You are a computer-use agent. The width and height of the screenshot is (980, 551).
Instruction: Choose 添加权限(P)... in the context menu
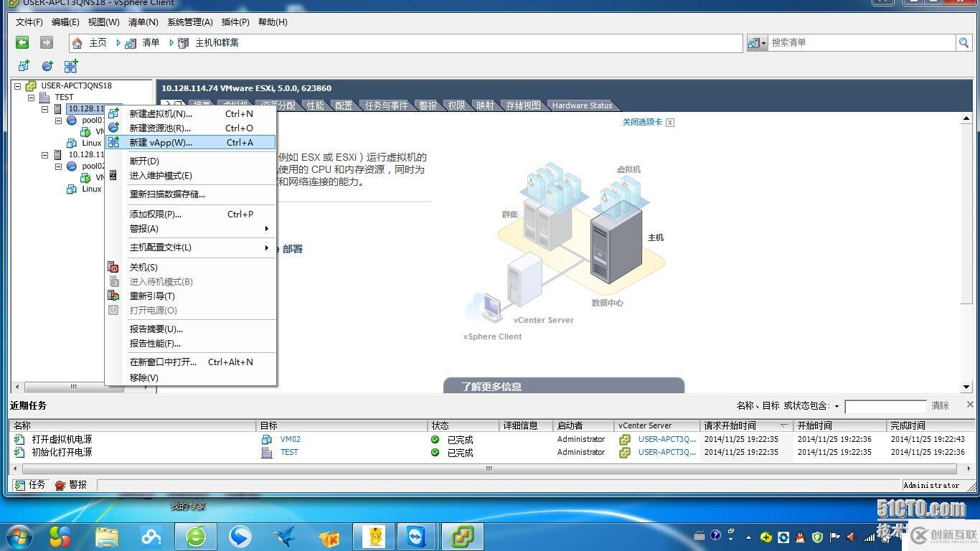point(190,215)
